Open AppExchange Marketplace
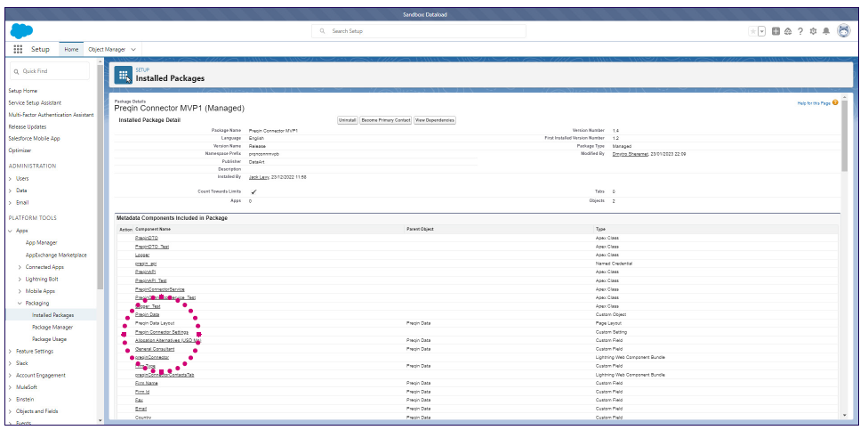Viewport: 868px width, 430px height. pyautogui.click(x=56, y=255)
